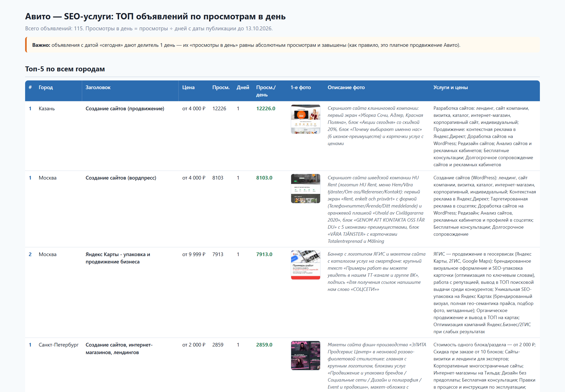This screenshot has height=392, width=565.
Task: Open the Kazan cleaning site screenshot thumbnail
Action: 306,119
